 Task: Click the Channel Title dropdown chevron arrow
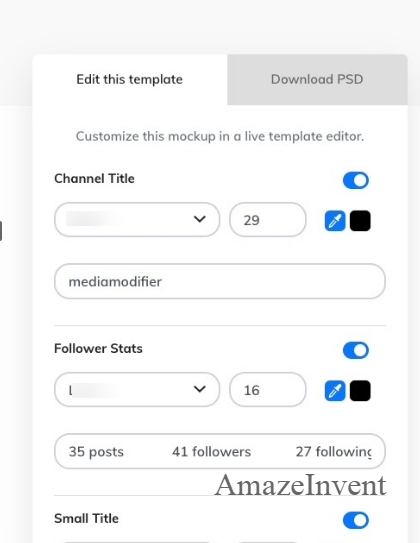pyautogui.click(x=199, y=219)
